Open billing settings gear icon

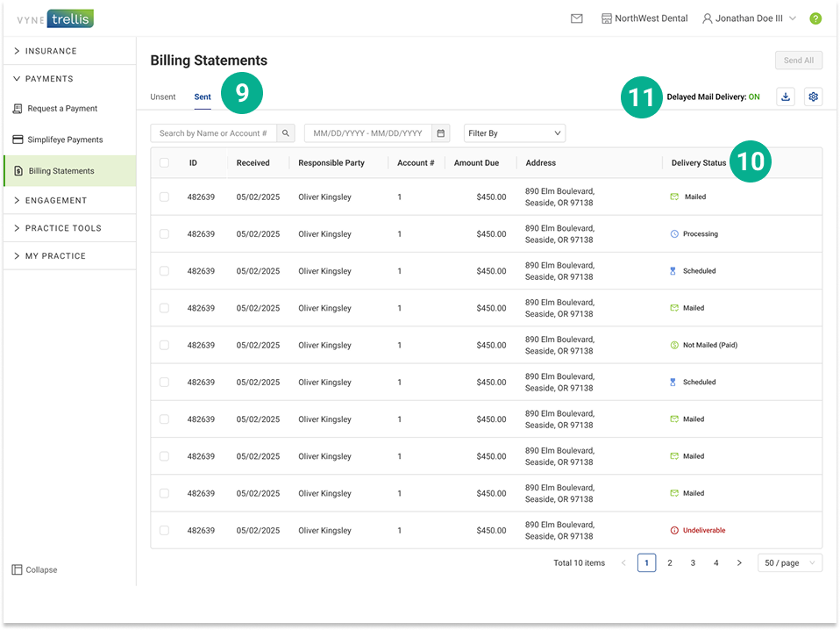(x=813, y=97)
